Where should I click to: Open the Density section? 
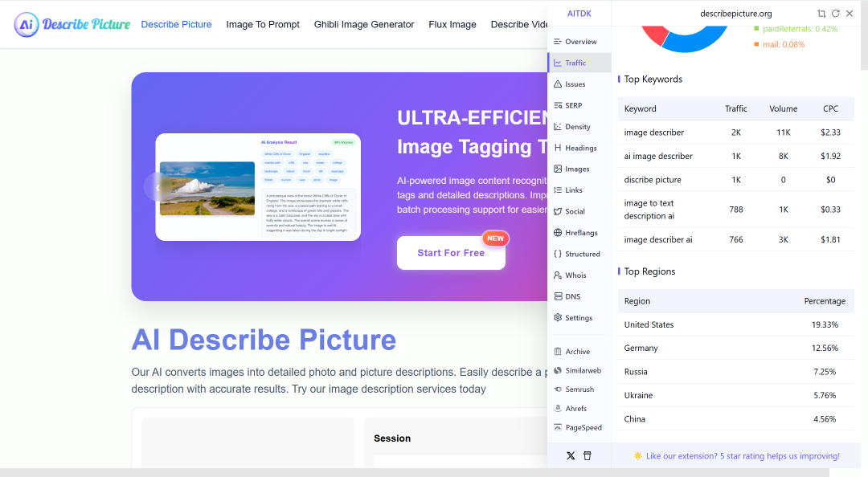tap(579, 127)
